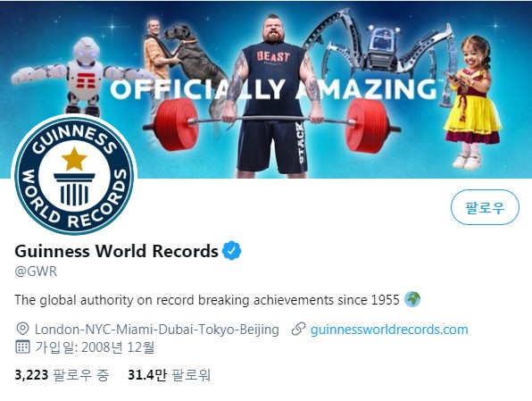Image resolution: width=532 pixels, height=401 pixels.
Task: View the 3,223 팔로우 중 following list
Action: coord(62,375)
